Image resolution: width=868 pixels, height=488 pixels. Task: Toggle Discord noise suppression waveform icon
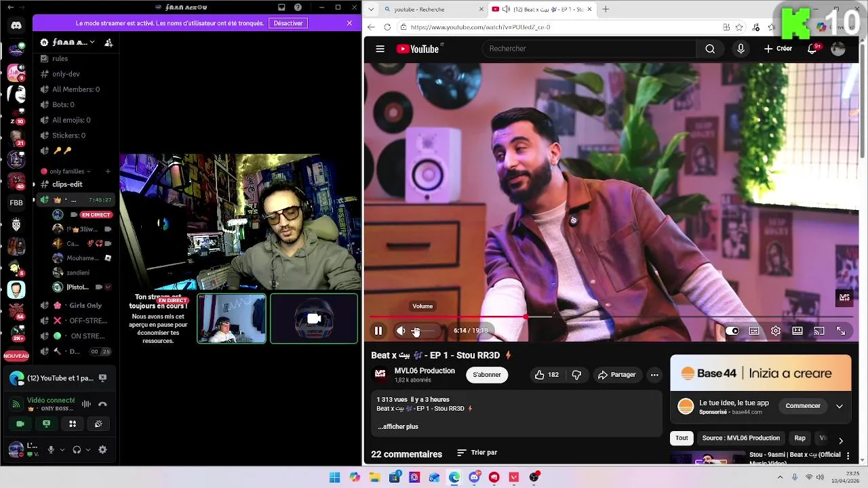pos(86,404)
